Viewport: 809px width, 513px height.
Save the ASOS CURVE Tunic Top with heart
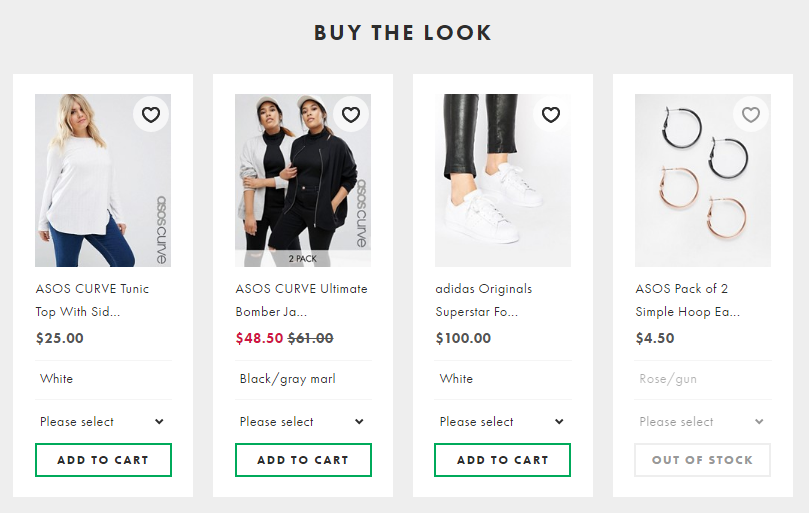(151, 114)
